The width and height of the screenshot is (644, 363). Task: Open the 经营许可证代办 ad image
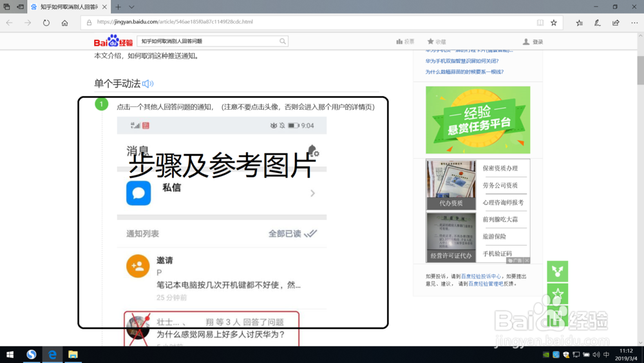coord(451,237)
